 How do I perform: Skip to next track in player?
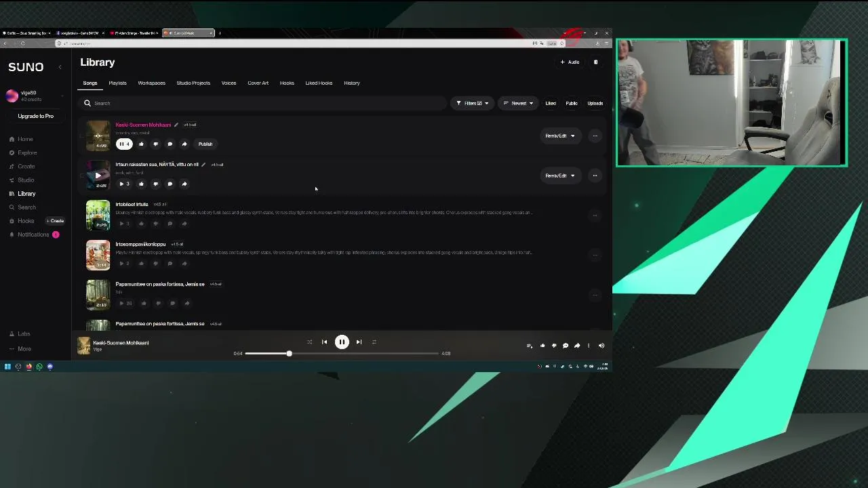(x=359, y=342)
